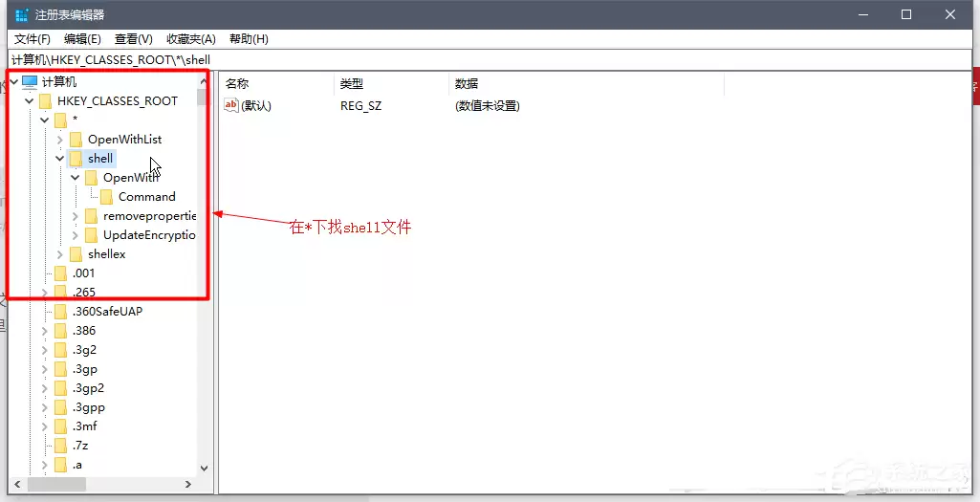Select the .360SafeUAP folder icon

click(x=60, y=312)
